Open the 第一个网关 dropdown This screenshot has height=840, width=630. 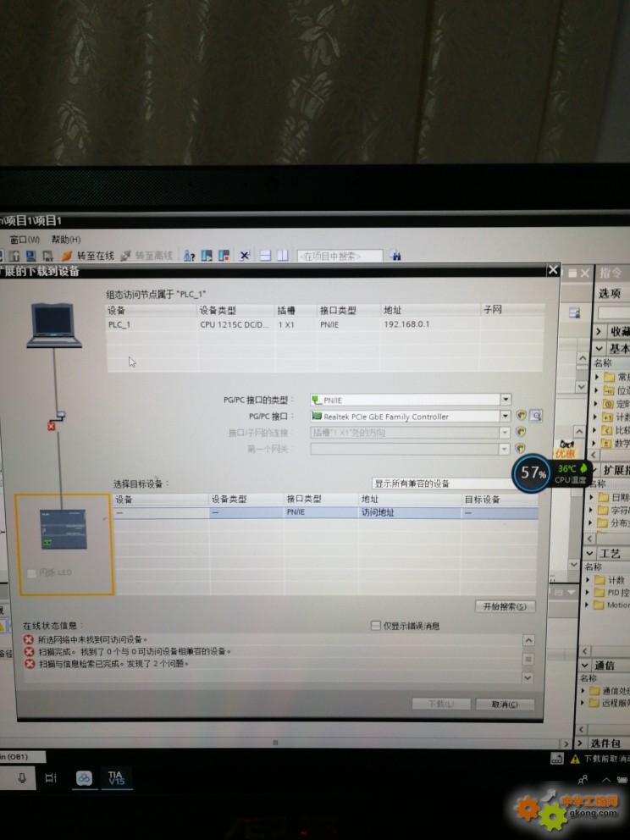click(504, 449)
